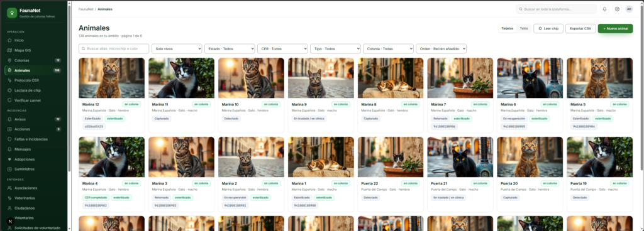Open the AD user avatar menu
This screenshot has width=644, height=231.
coord(629,9)
